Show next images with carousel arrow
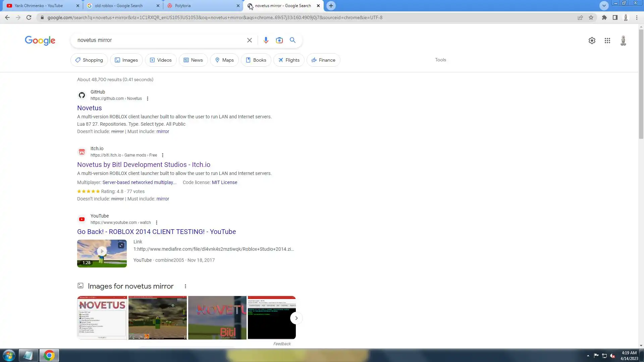Viewport: 644px width, 362px height. coord(296,318)
